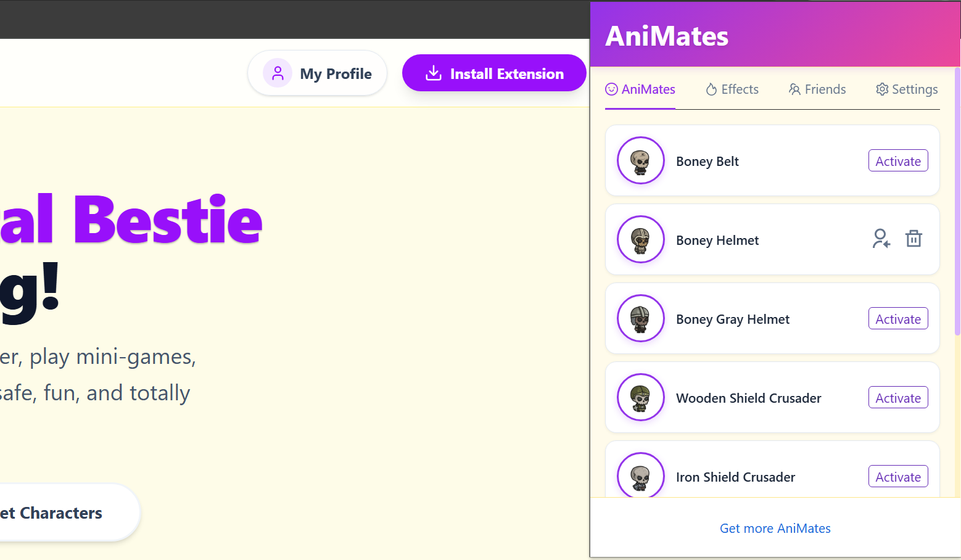Open the Effects tab
This screenshot has width=961, height=560.
732,89
